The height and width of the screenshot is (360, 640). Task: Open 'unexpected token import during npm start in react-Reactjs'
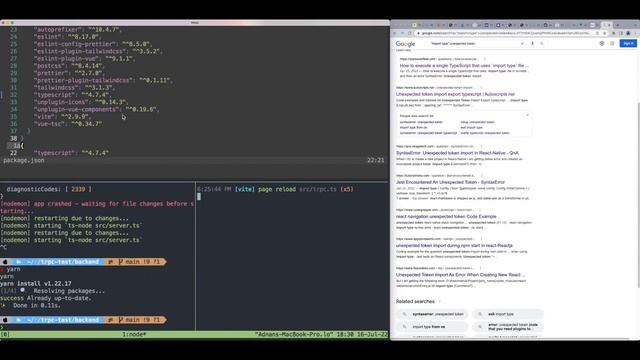[454, 246]
